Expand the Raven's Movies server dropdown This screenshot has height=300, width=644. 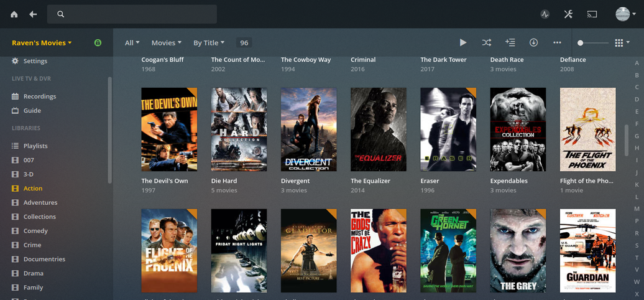(x=42, y=43)
